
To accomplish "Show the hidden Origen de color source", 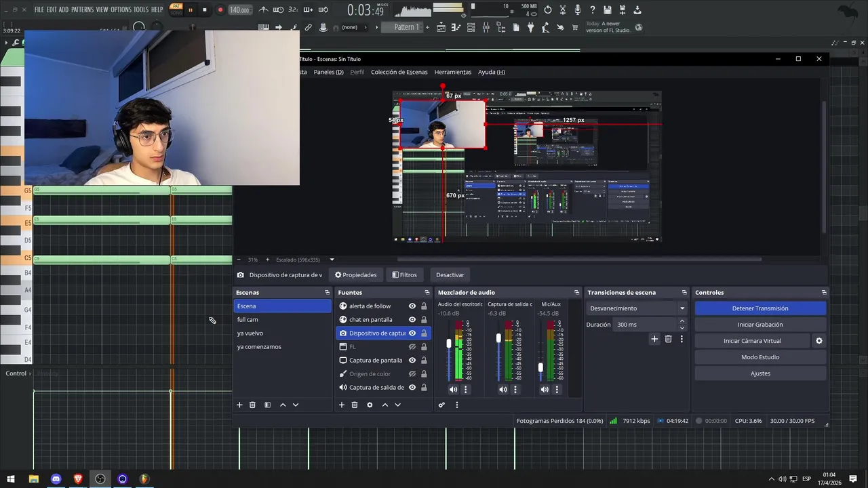I will (x=412, y=374).
